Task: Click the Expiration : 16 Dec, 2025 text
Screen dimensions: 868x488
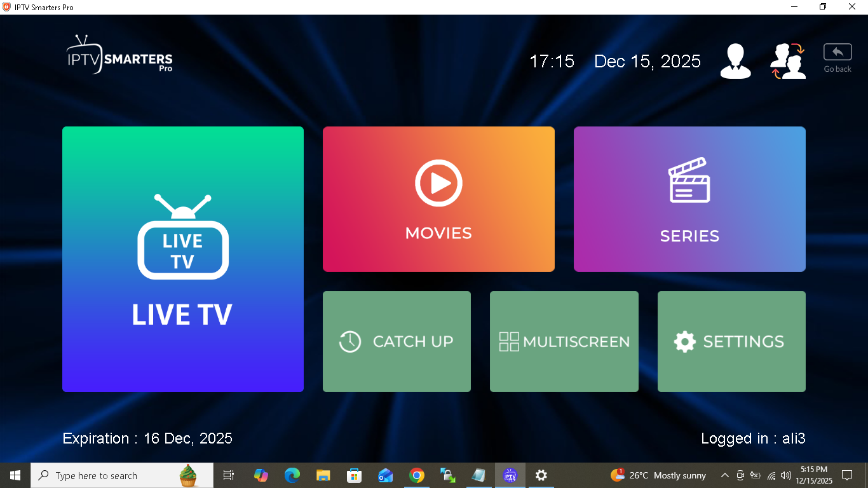Action: coord(147,438)
